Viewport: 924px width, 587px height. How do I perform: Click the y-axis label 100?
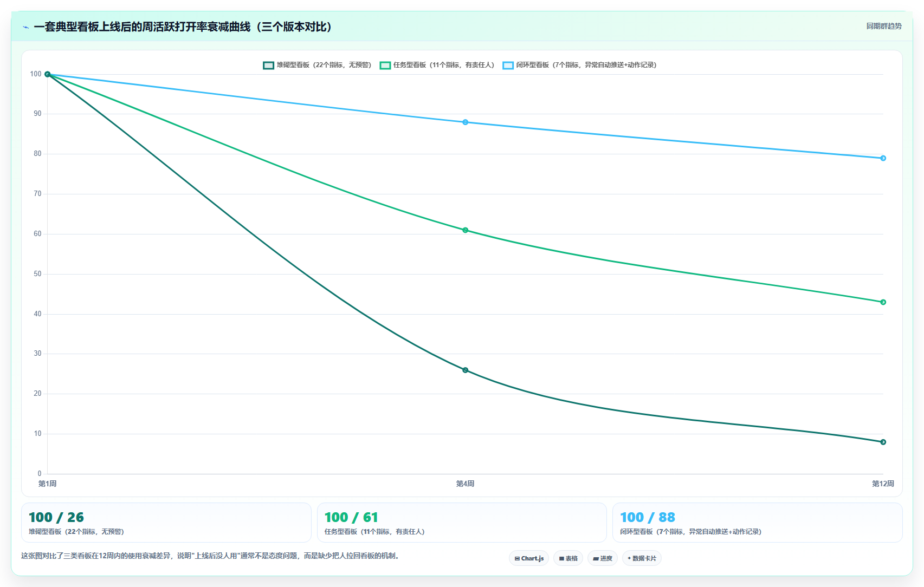(36, 74)
